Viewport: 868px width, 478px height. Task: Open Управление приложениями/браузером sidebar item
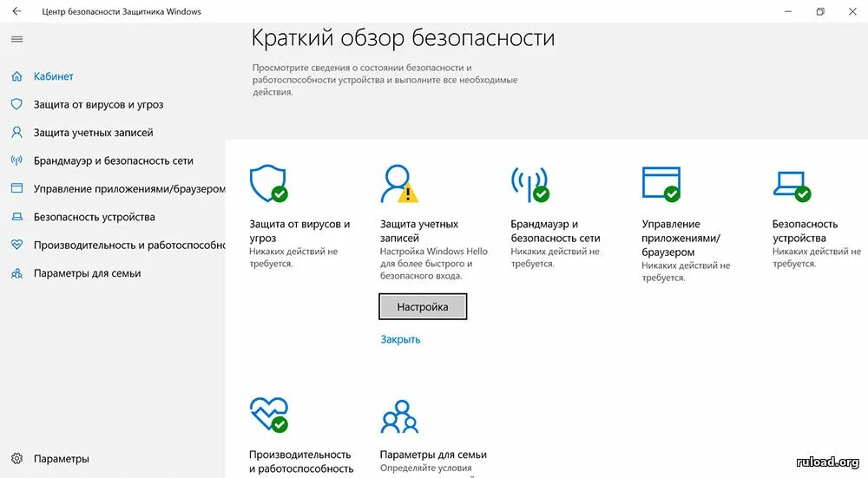point(129,188)
